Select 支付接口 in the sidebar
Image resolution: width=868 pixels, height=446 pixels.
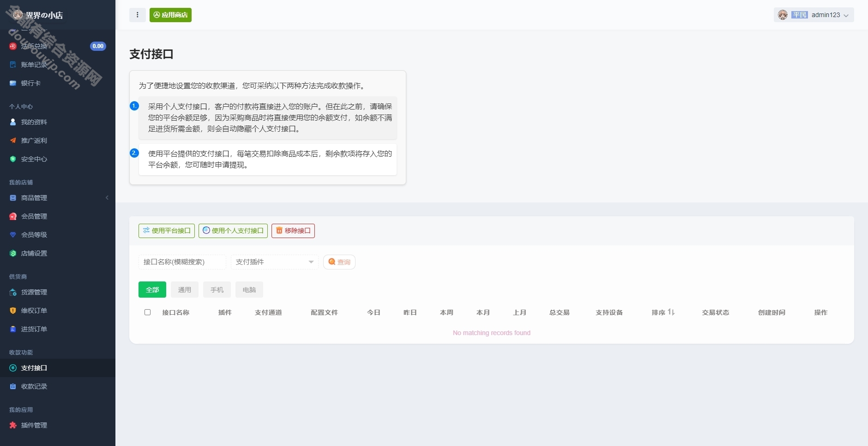click(x=58, y=368)
